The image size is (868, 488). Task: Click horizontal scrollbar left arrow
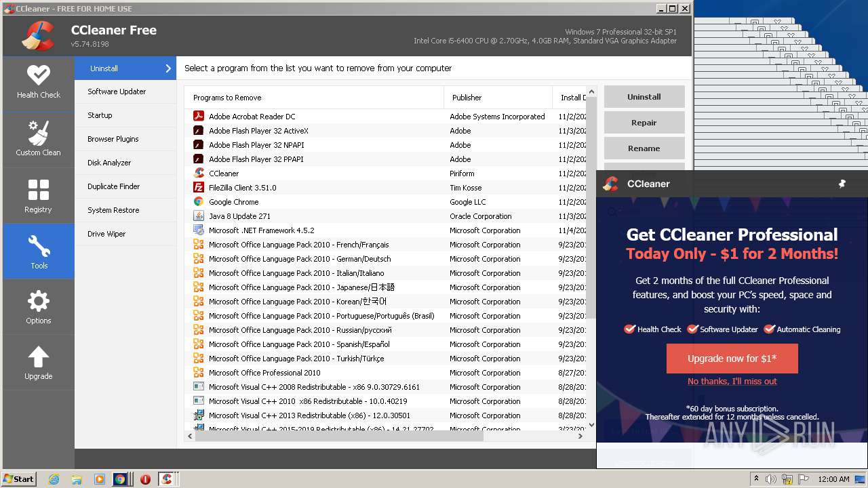coord(190,436)
